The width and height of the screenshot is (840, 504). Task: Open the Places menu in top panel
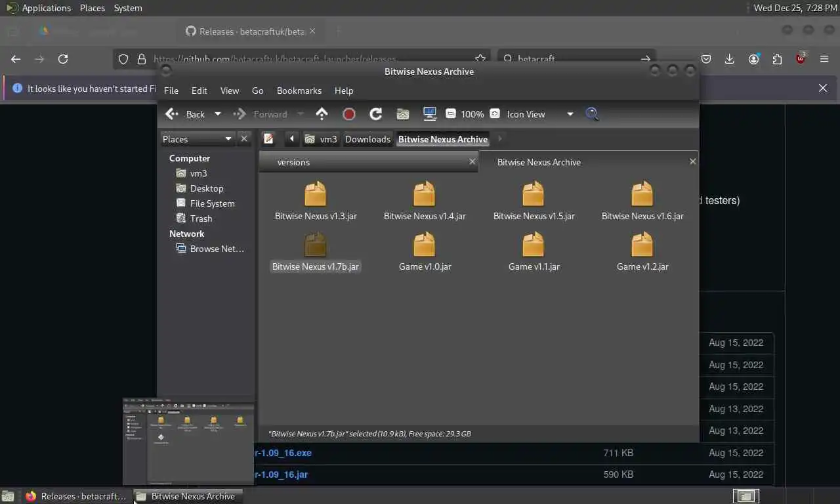coord(93,8)
